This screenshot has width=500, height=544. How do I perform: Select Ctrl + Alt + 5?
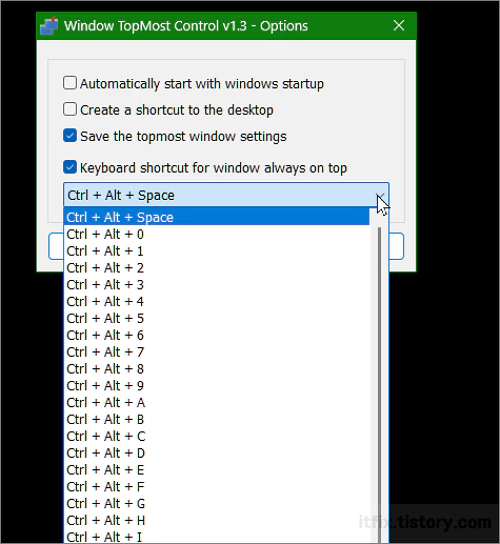(217, 318)
